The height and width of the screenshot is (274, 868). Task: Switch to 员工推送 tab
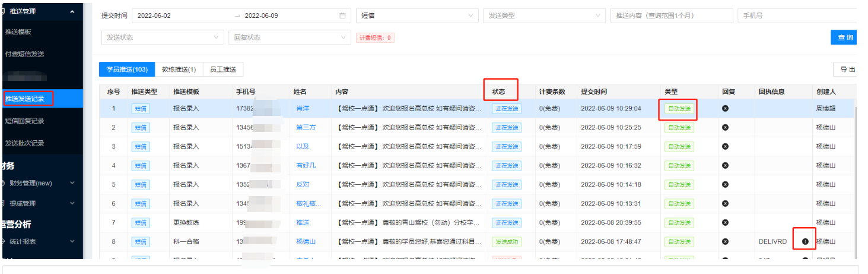(223, 70)
